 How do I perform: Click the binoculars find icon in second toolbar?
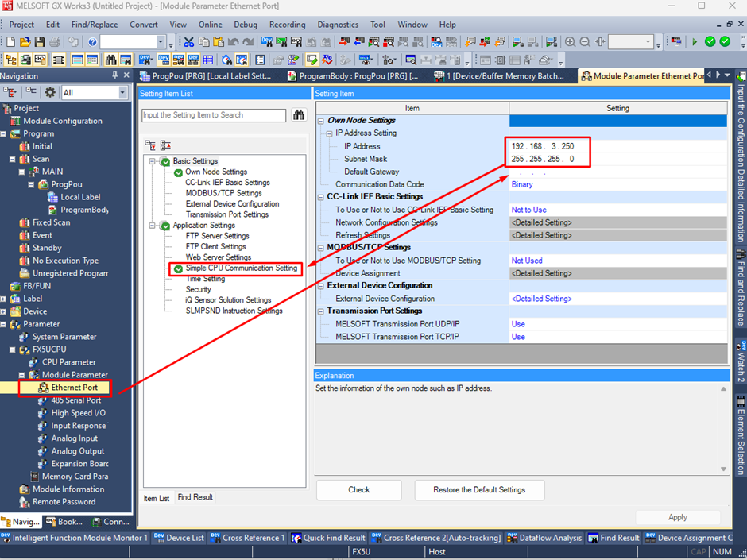click(111, 60)
